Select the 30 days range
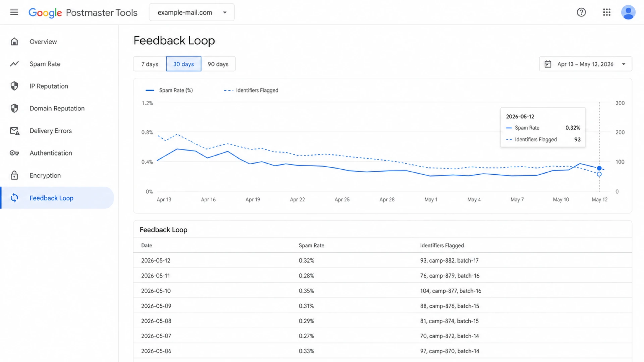Screen dimensions: 644x362 [183, 64]
